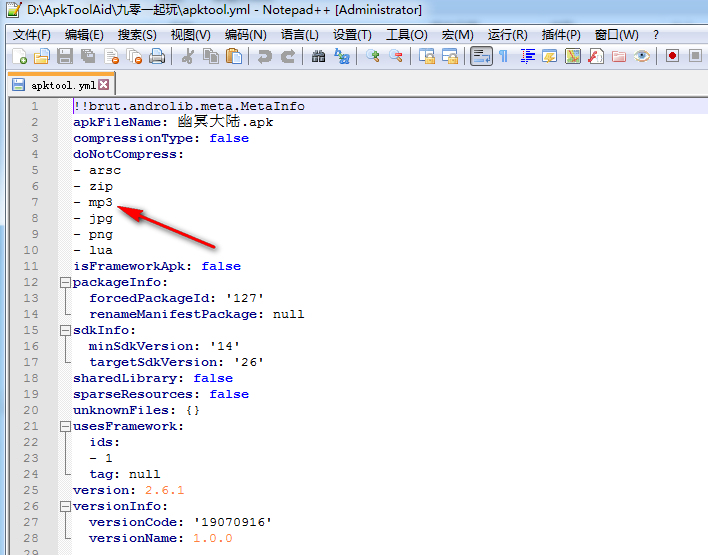Open the 窗口(W) menu
The image size is (708, 555).
616,35
